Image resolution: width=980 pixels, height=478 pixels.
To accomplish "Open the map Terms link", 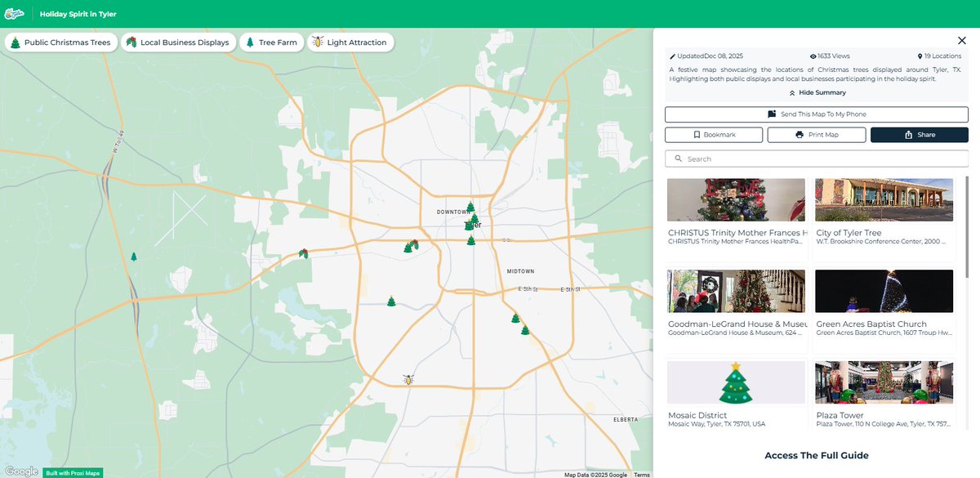I will click(x=642, y=475).
